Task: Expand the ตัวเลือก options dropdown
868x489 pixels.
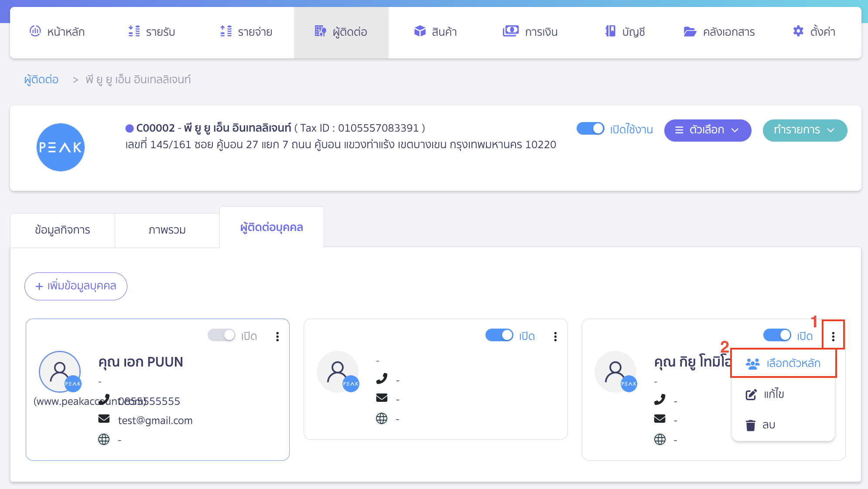Action: click(x=707, y=130)
